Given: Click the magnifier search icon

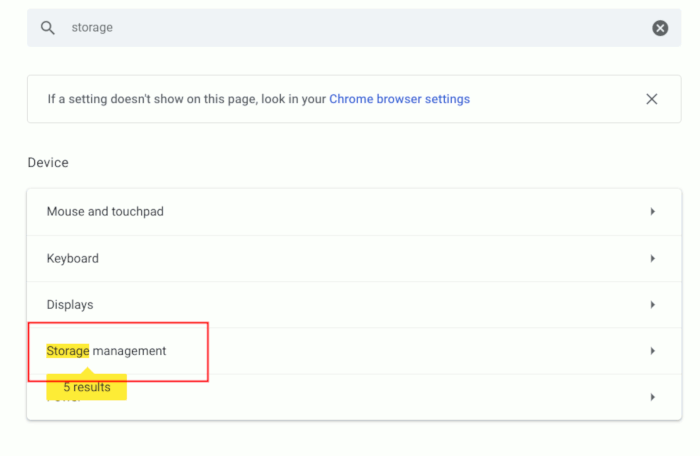Looking at the screenshot, I should [48, 28].
